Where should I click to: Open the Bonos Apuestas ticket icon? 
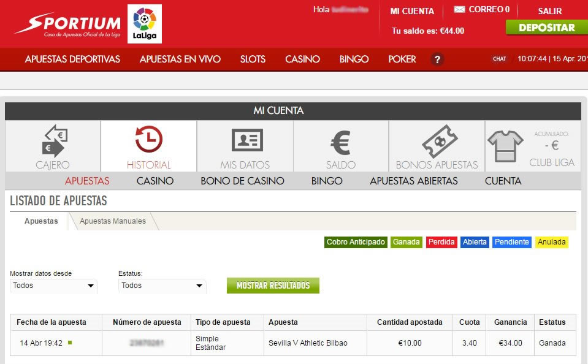pos(440,141)
